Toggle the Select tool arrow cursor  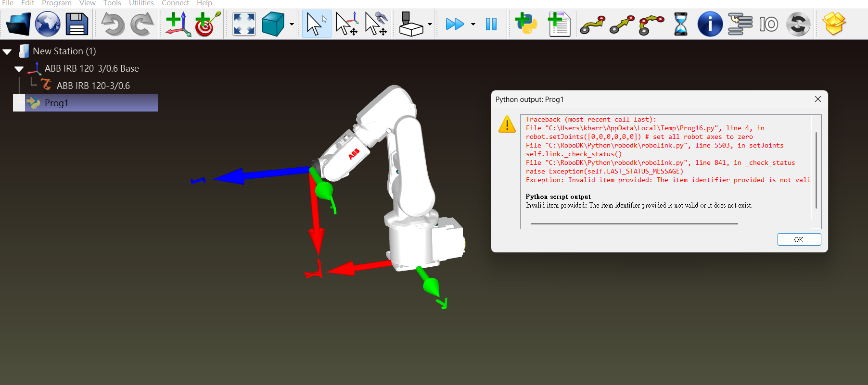tap(316, 24)
